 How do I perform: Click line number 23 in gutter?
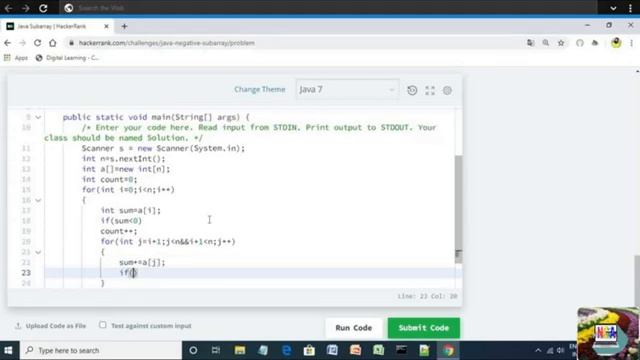26,272
